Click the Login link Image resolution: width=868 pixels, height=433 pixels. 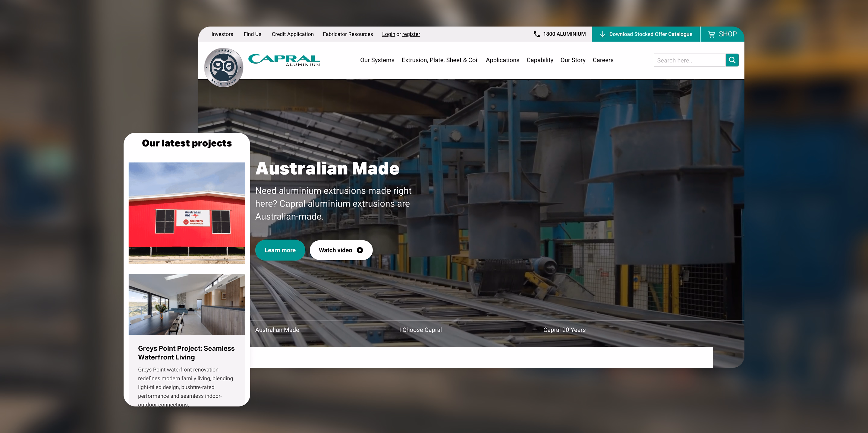[388, 34]
